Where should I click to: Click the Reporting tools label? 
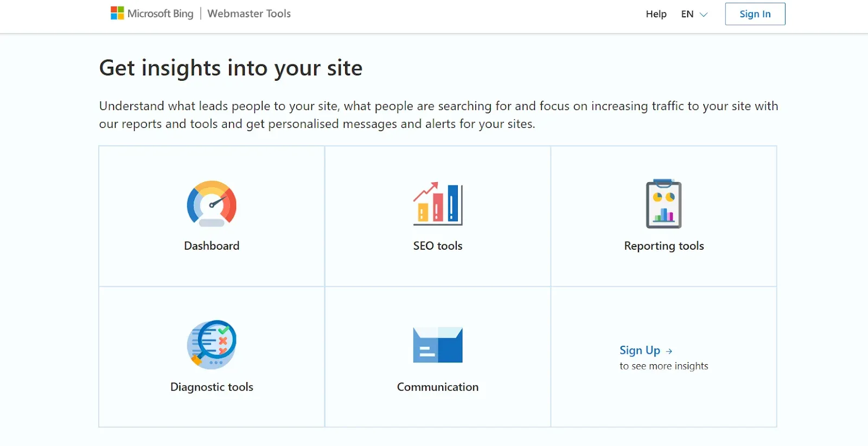(664, 246)
